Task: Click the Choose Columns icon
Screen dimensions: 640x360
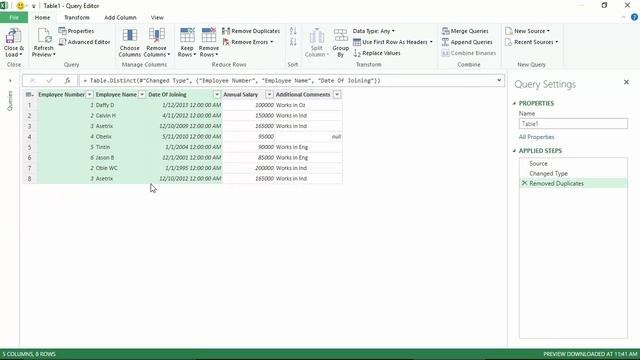Action: pos(130,36)
